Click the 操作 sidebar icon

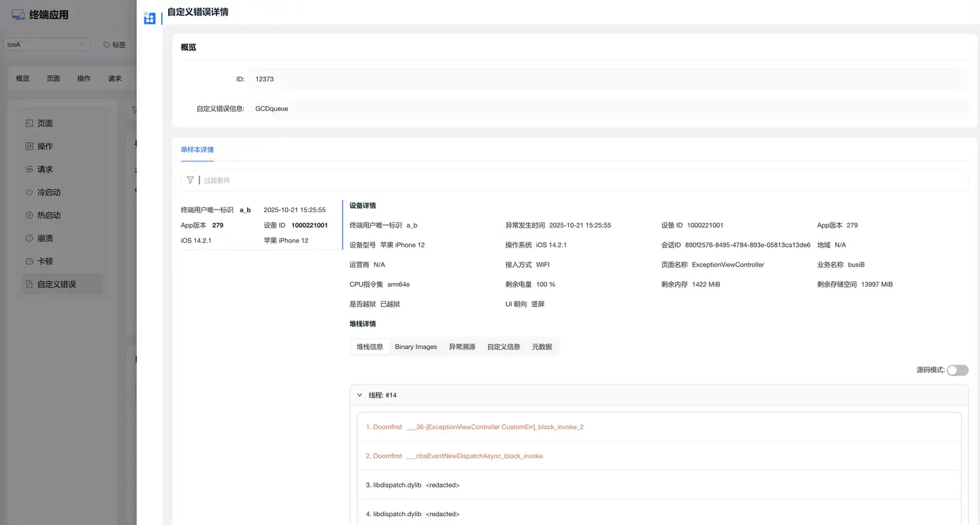(29, 146)
